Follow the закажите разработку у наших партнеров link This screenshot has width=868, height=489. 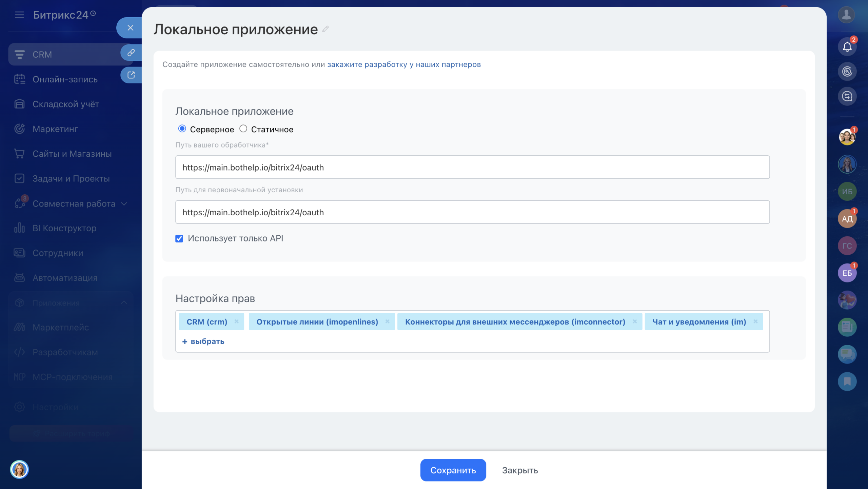point(404,64)
